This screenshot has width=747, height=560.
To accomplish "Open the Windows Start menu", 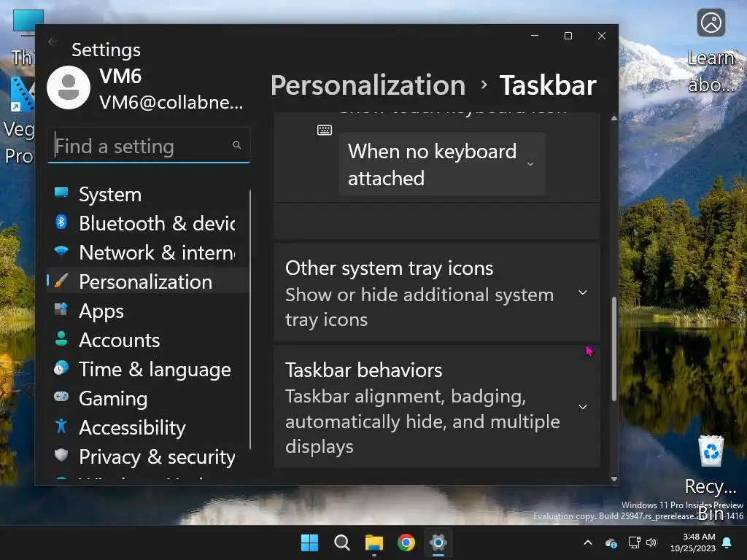I will [x=309, y=542].
